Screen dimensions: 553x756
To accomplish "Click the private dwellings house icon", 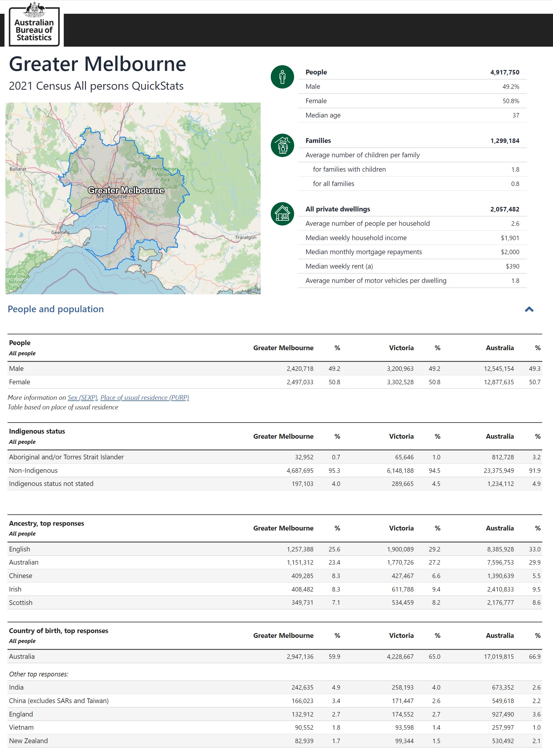I will (x=282, y=213).
